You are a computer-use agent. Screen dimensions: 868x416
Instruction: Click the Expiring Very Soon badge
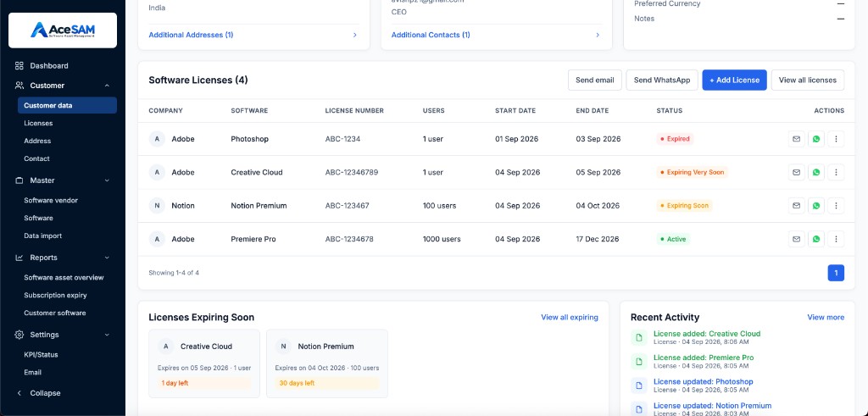[692, 173]
